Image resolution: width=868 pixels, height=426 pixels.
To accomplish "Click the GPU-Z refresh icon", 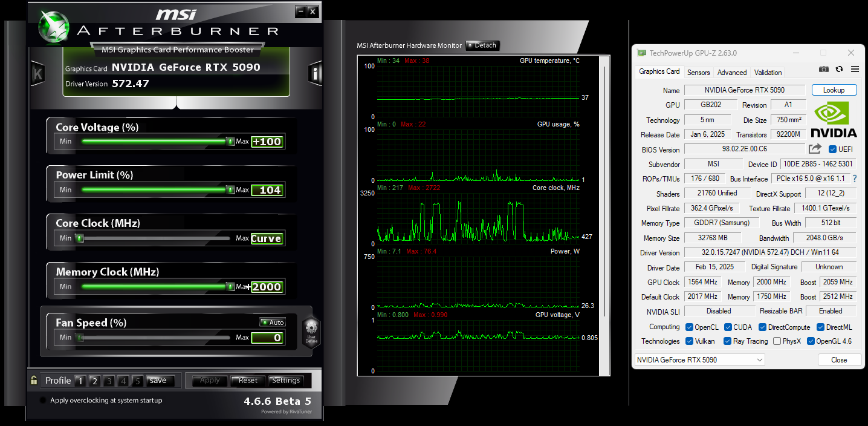I will coord(840,70).
